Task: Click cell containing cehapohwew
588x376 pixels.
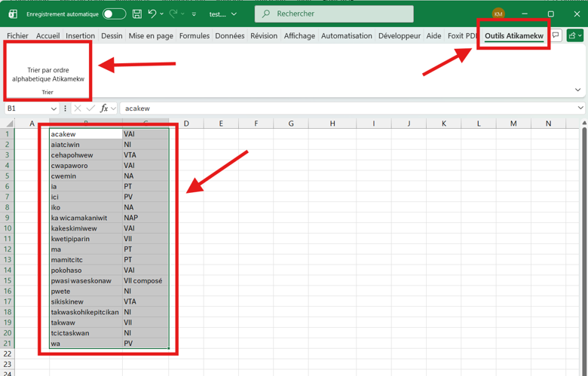Action: coord(86,154)
